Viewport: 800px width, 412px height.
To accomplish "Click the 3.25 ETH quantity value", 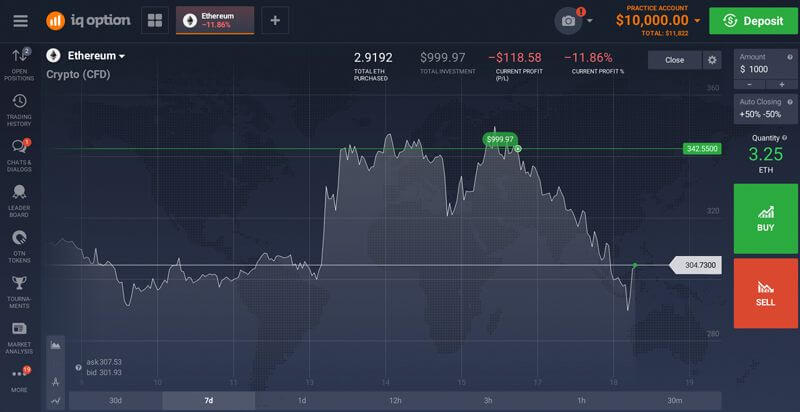I will click(x=765, y=154).
